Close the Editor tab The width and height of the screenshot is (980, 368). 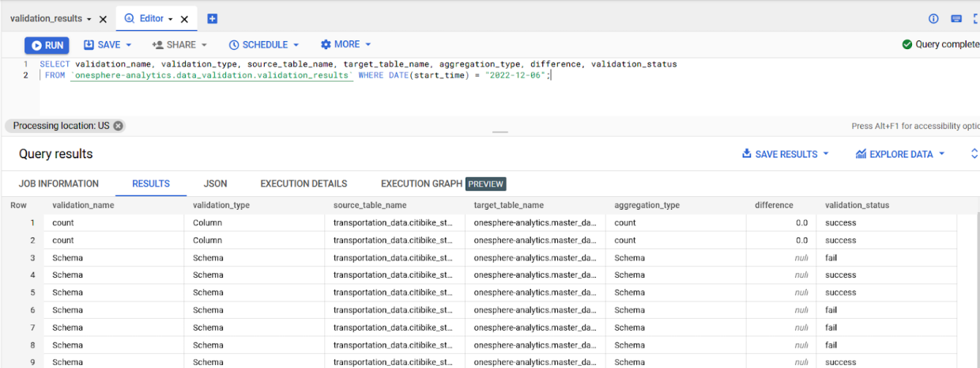[x=185, y=19]
